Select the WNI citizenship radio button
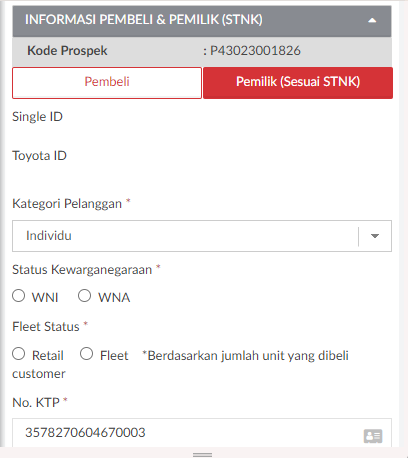The image size is (408, 458). point(19,296)
